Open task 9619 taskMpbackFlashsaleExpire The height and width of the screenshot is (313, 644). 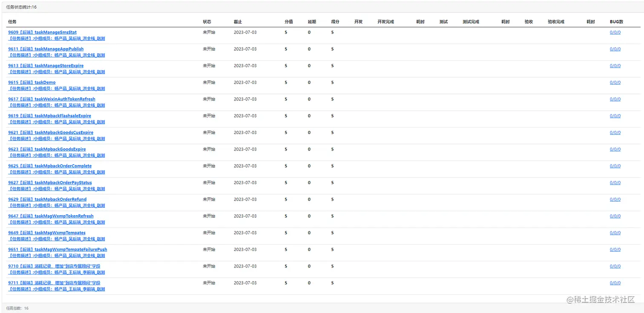(x=49, y=116)
